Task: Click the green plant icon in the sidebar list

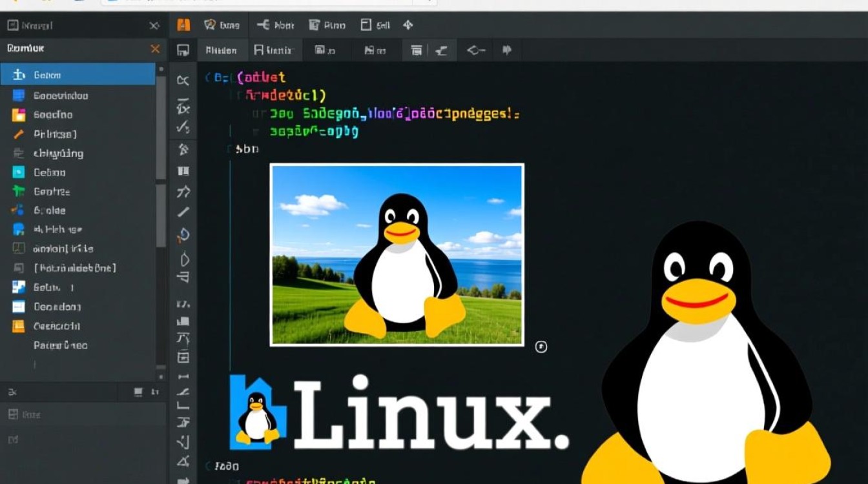Action: pos(17,191)
